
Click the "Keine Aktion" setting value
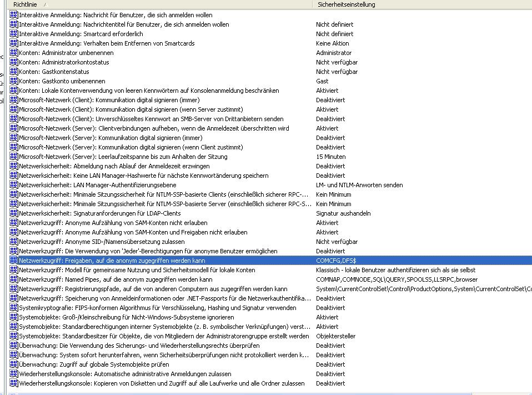pos(333,43)
